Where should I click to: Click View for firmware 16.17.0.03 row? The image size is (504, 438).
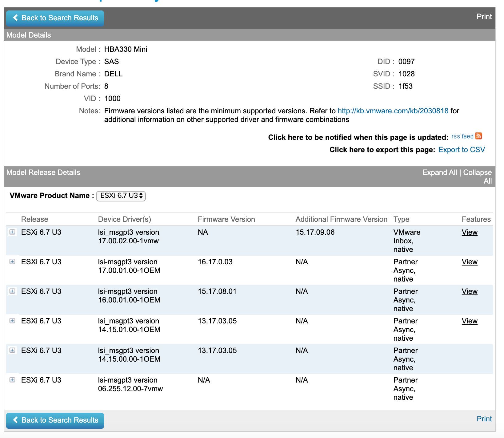pyautogui.click(x=470, y=262)
